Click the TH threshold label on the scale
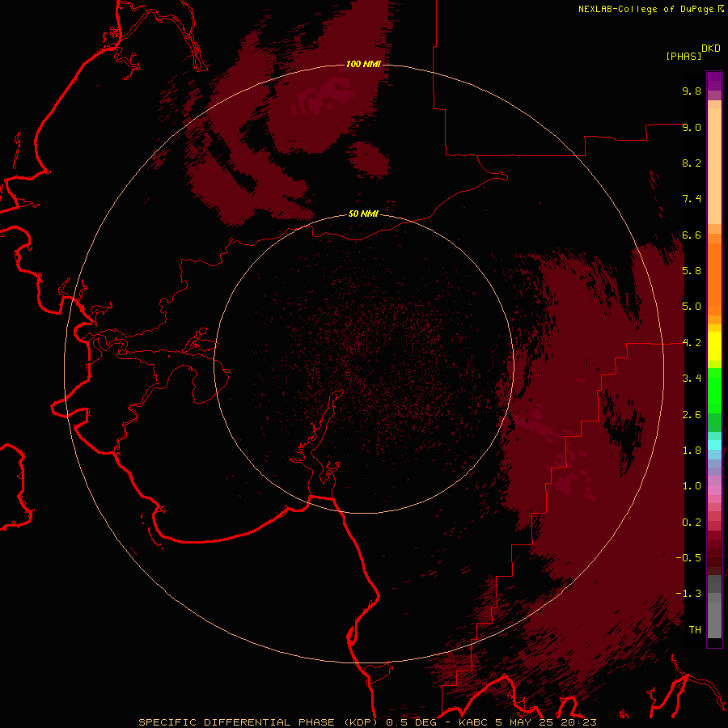The height and width of the screenshot is (728, 728). [x=695, y=630]
